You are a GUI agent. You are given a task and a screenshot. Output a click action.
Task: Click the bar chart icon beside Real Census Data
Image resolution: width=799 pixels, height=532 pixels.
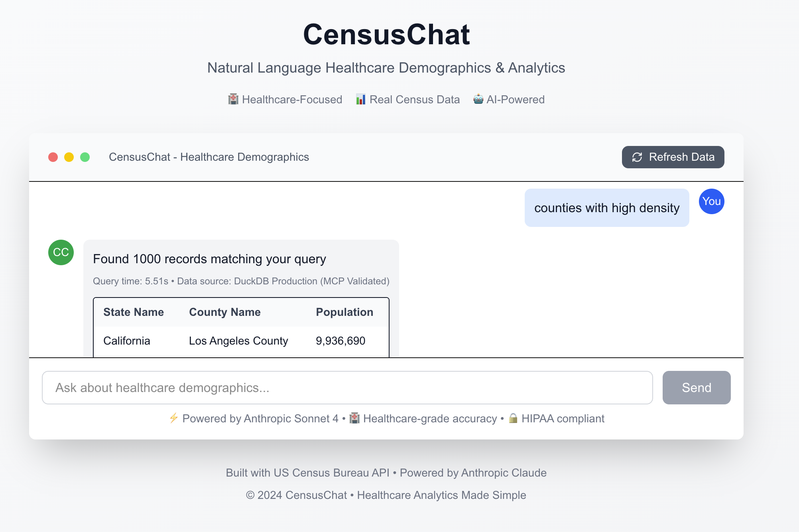[360, 99]
